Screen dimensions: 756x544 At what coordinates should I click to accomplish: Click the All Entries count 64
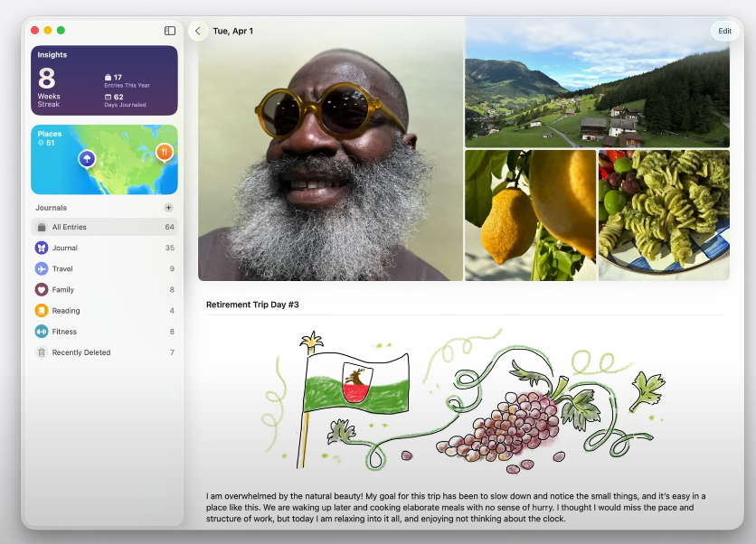[169, 227]
